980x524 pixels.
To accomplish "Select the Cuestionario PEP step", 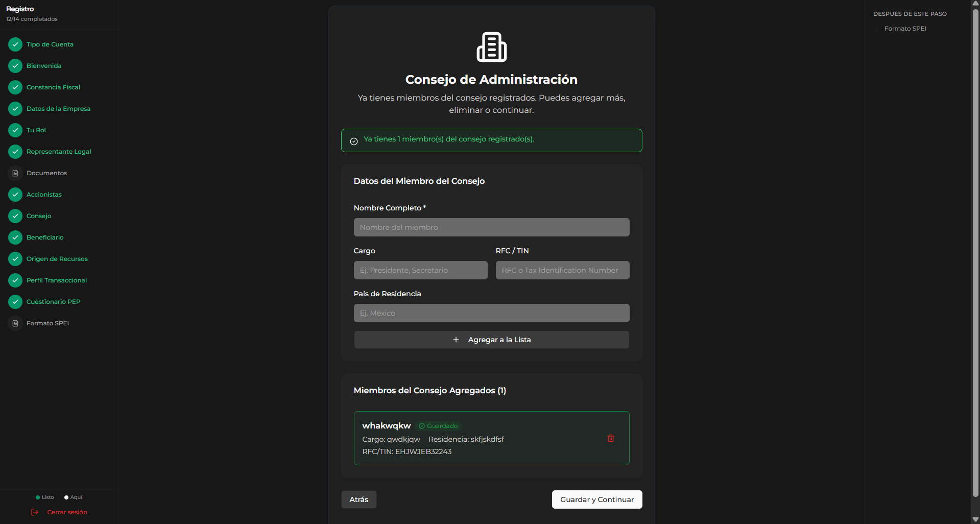I will tap(53, 302).
